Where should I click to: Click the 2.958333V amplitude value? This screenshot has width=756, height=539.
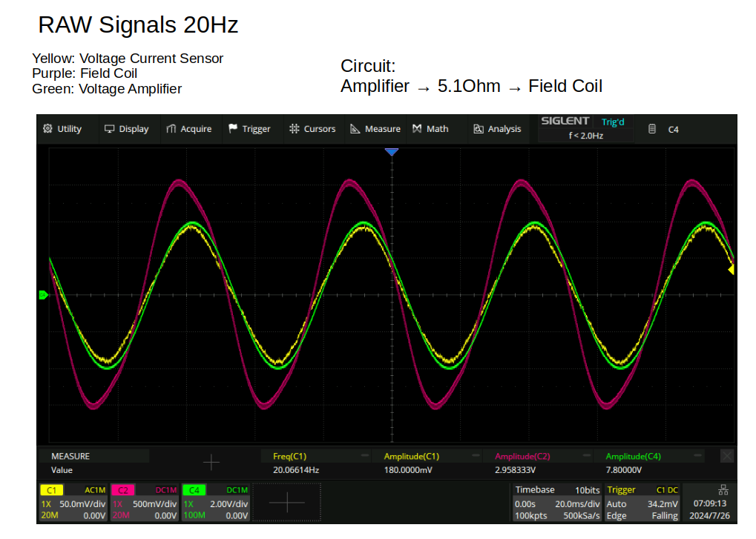pyautogui.click(x=515, y=470)
